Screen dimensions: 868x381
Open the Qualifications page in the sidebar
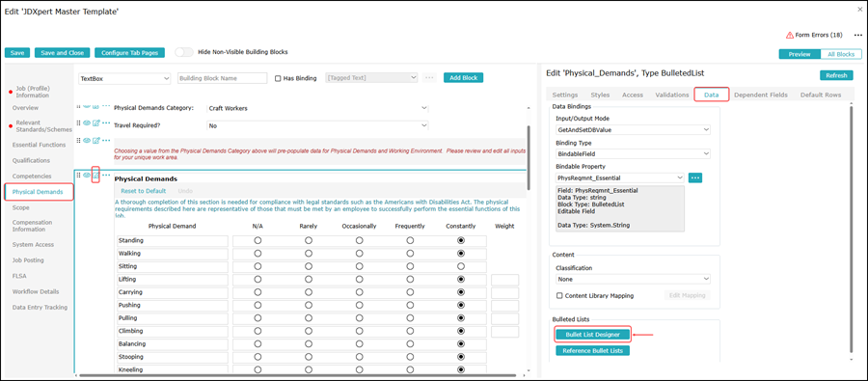pyautogui.click(x=31, y=160)
